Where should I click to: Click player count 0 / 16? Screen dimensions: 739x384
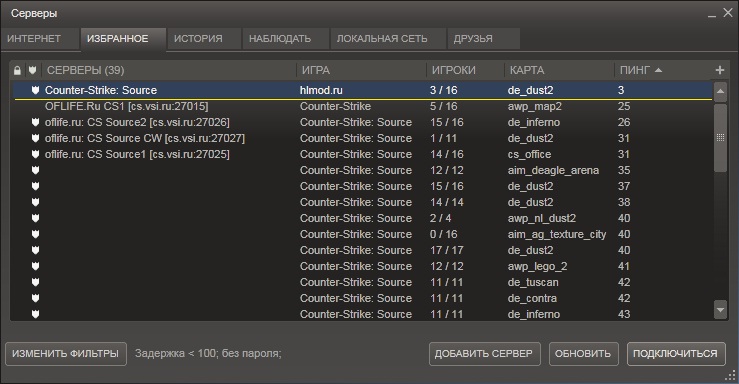click(x=443, y=234)
